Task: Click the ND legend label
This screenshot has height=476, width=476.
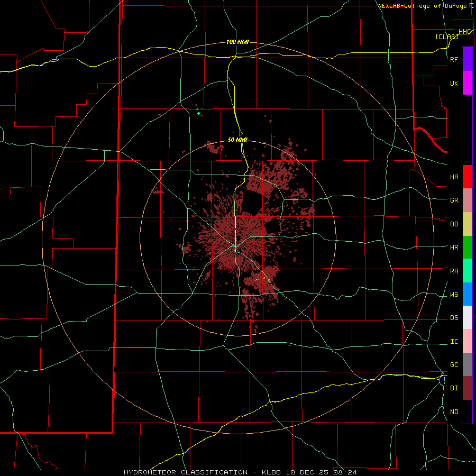Action: point(454,412)
